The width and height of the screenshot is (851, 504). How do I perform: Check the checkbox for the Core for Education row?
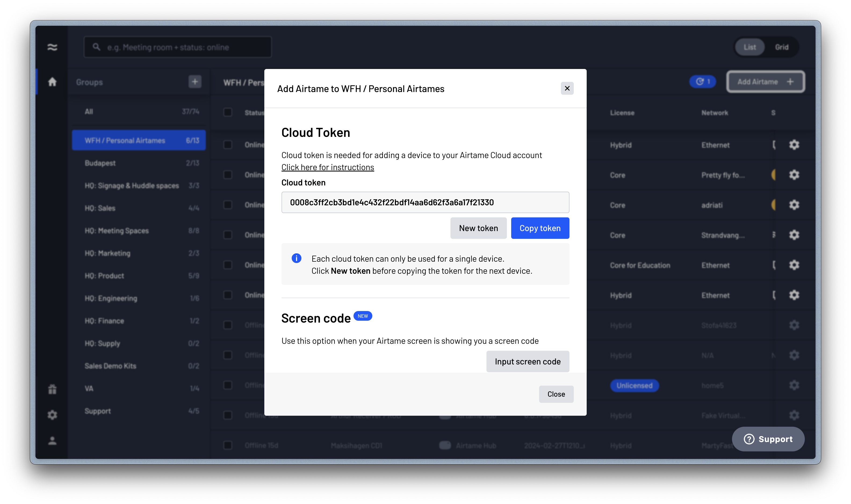coord(228,265)
